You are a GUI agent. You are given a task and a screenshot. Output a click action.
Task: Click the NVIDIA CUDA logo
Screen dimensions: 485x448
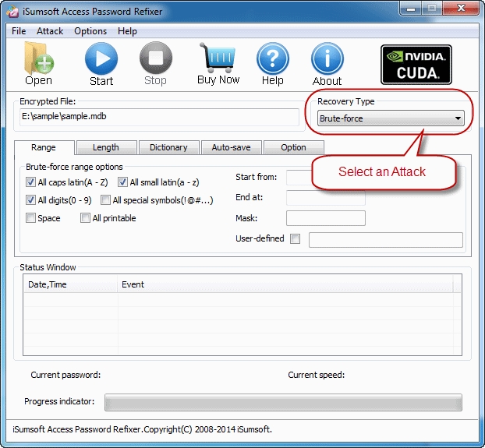tap(416, 65)
